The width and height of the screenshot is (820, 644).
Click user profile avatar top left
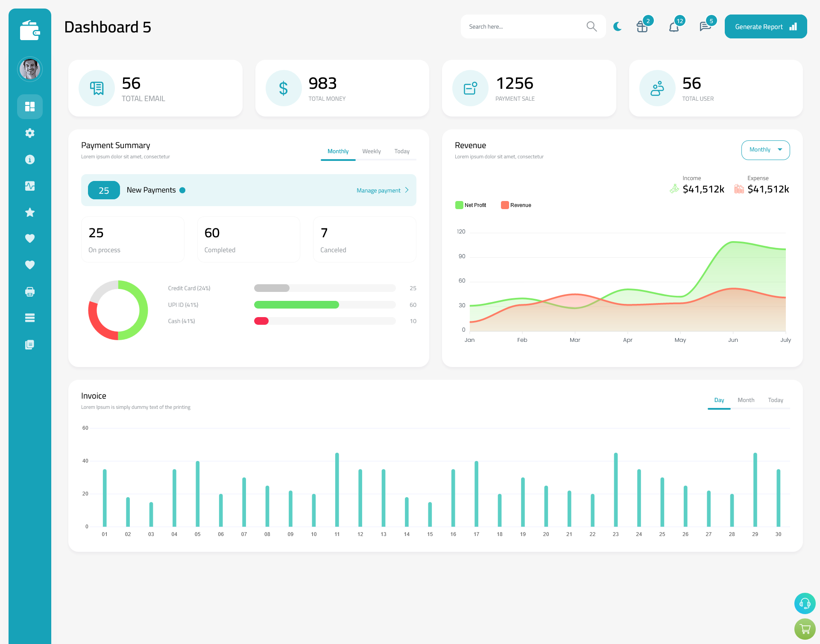point(30,69)
